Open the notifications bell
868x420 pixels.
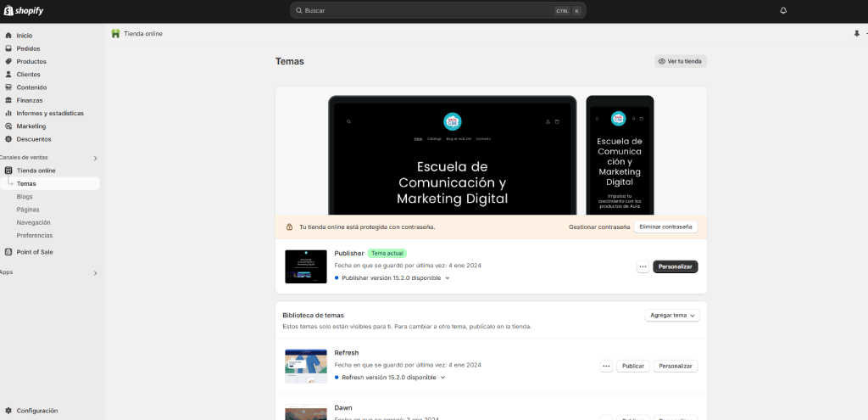[783, 10]
